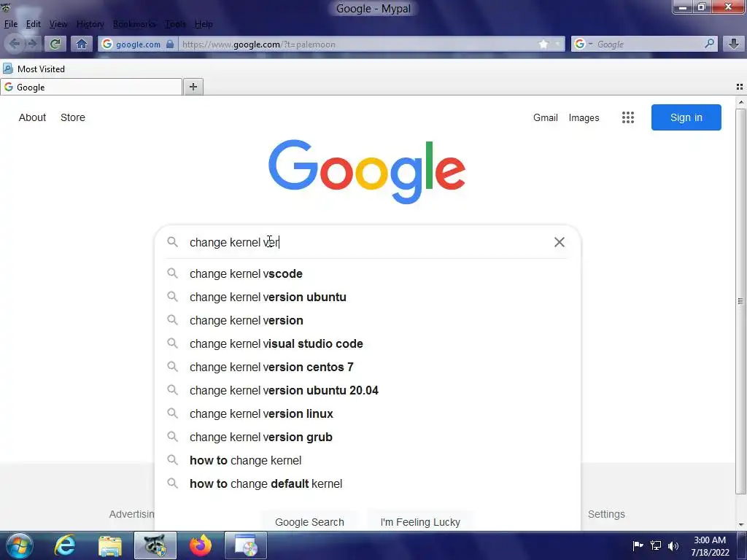The image size is (747, 560).
Task: Open the Downloads arrow button
Action: [x=734, y=44]
